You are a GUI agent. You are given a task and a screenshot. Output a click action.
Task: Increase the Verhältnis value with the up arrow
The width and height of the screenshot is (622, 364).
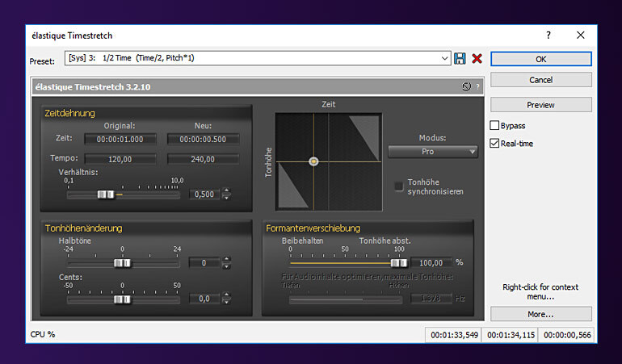coord(226,190)
